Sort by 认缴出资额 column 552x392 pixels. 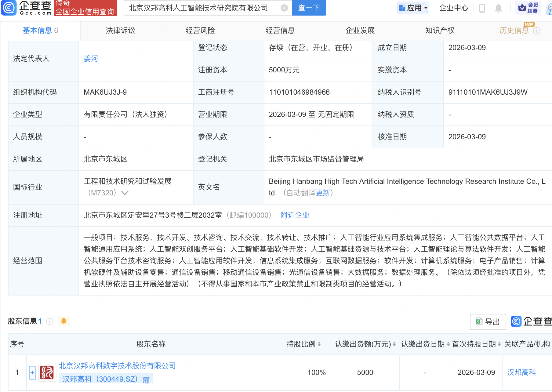(x=394, y=344)
